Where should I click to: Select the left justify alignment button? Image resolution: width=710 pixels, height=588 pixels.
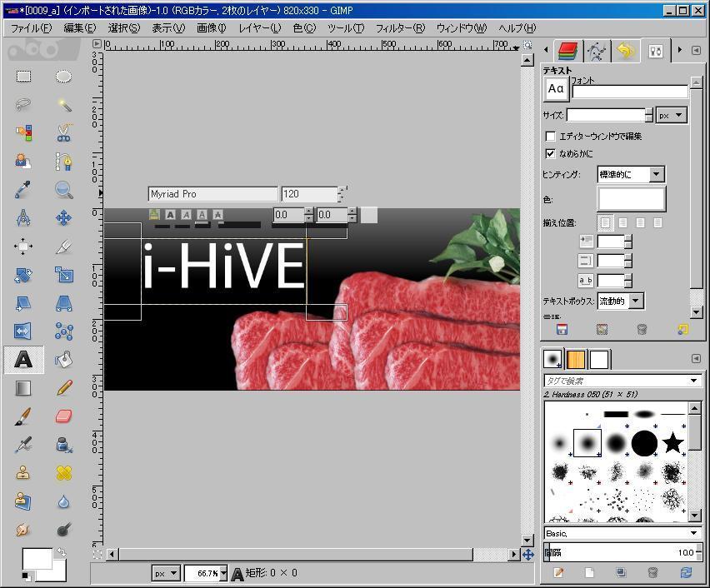coord(605,223)
